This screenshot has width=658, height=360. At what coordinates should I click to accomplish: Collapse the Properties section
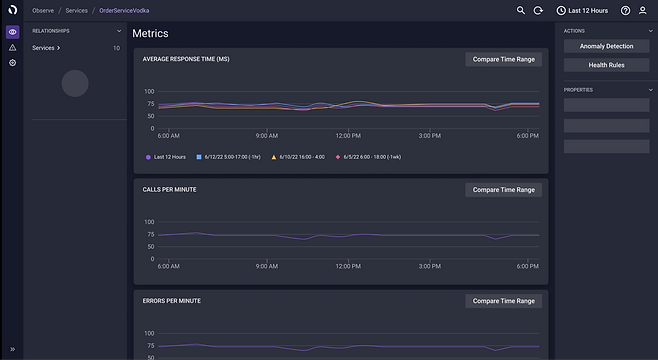pyautogui.click(x=650, y=90)
